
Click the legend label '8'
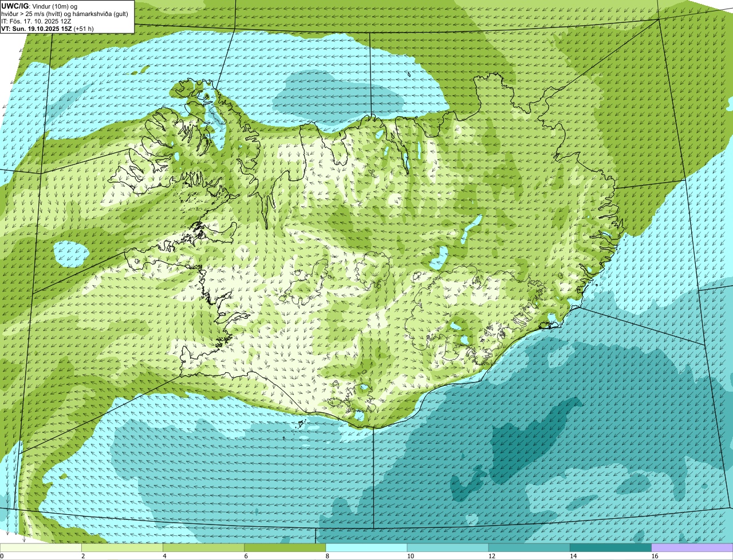pos(328,556)
